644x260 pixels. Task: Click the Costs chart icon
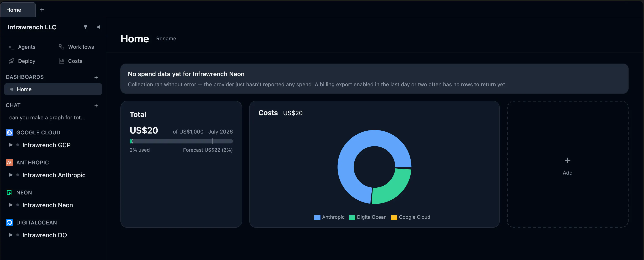click(62, 61)
